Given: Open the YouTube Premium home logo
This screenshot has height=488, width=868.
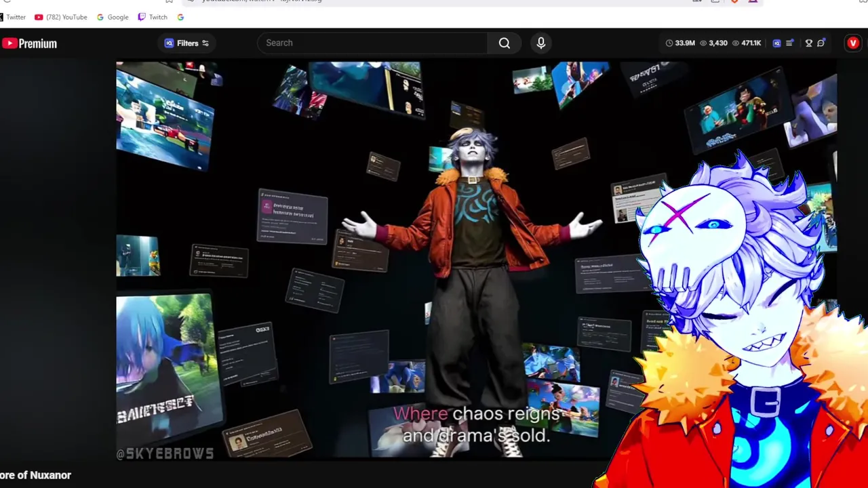Looking at the screenshot, I should [29, 43].
